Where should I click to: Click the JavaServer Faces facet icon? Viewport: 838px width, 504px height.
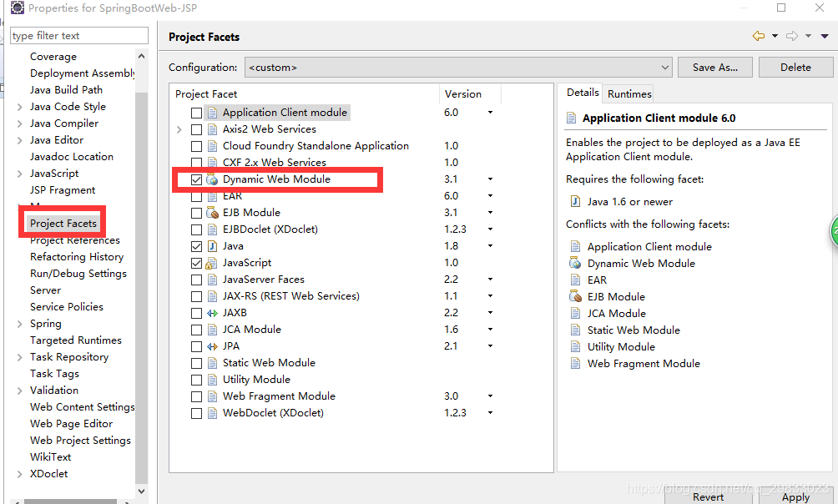[x=212, y=280]
